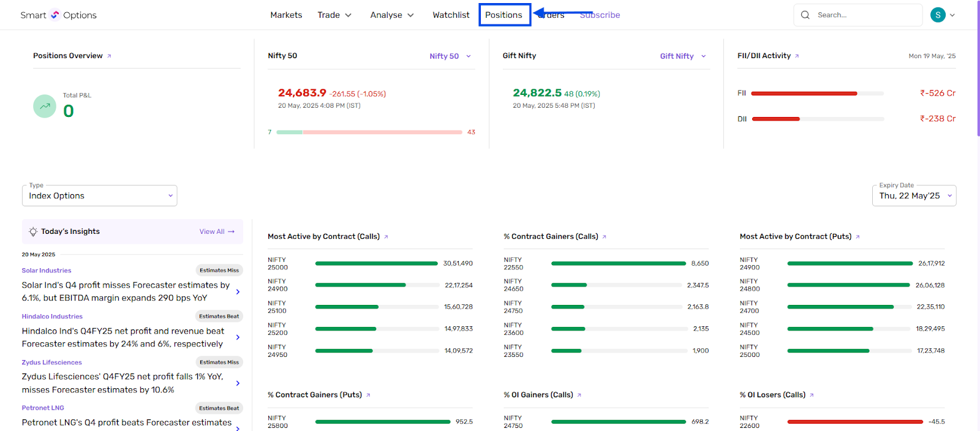Screen dimensions: 980x431
Task: Open Most Active by Contract (Puts) arrow icon
Action: click(858, 237)
